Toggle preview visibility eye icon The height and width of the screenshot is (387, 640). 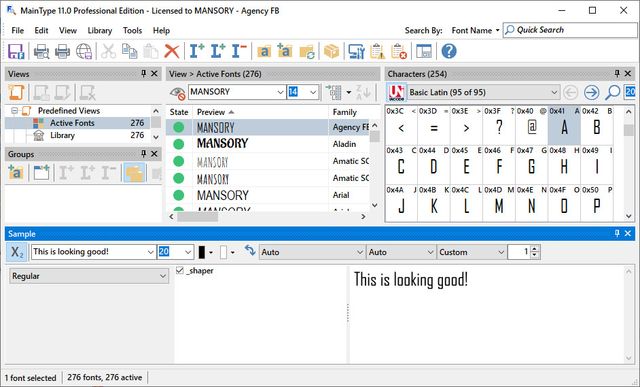pyautogui.click(x=178, y=93)
